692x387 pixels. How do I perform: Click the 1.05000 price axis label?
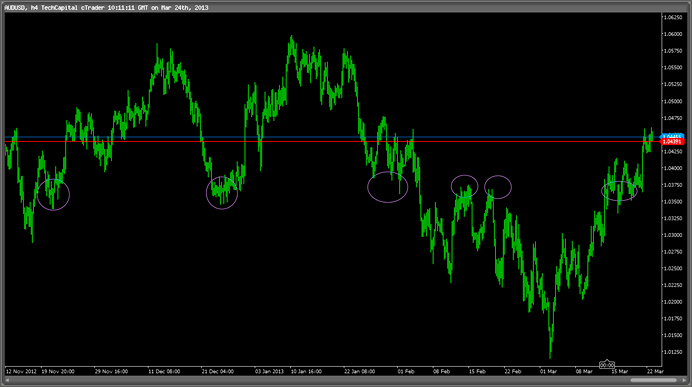tap(673, 101)
